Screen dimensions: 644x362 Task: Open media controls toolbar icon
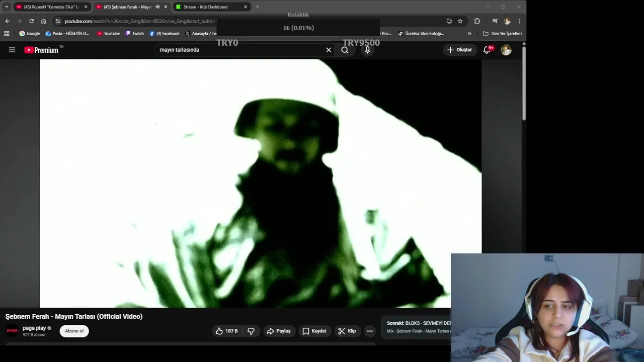coord(495,21)
